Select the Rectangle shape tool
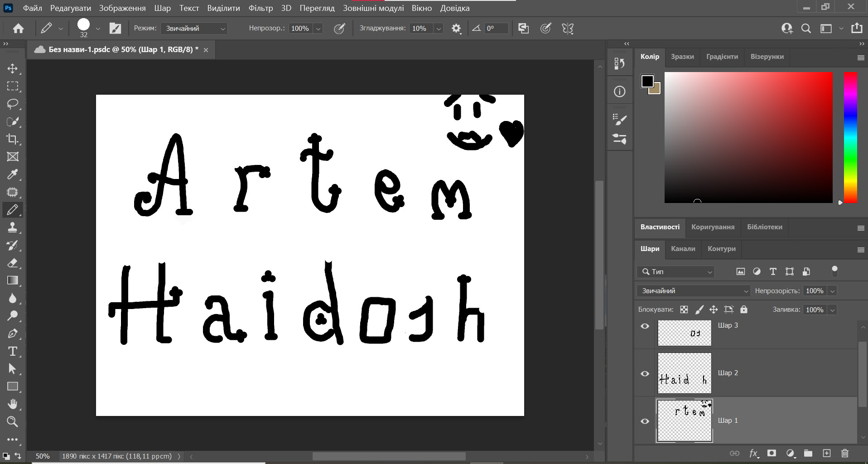 click(x=12, y=387)
